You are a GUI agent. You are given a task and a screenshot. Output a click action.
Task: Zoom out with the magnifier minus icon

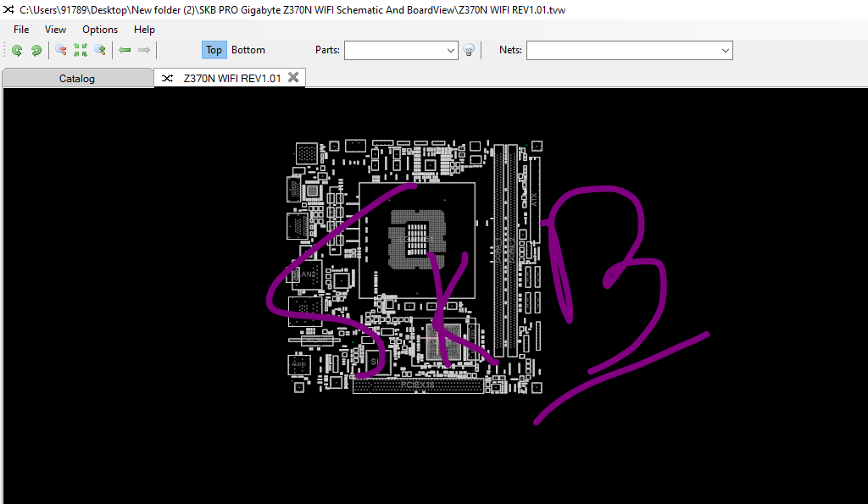coord(61,50)
